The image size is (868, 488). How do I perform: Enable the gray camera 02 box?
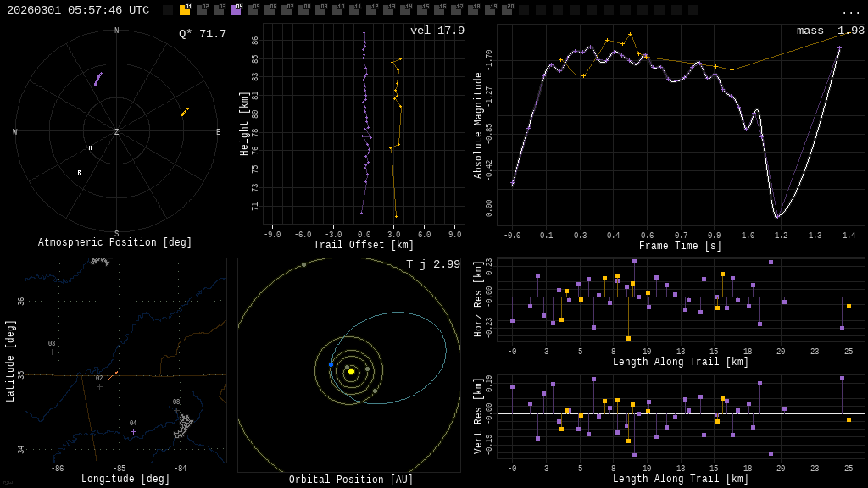coord(202,10)
